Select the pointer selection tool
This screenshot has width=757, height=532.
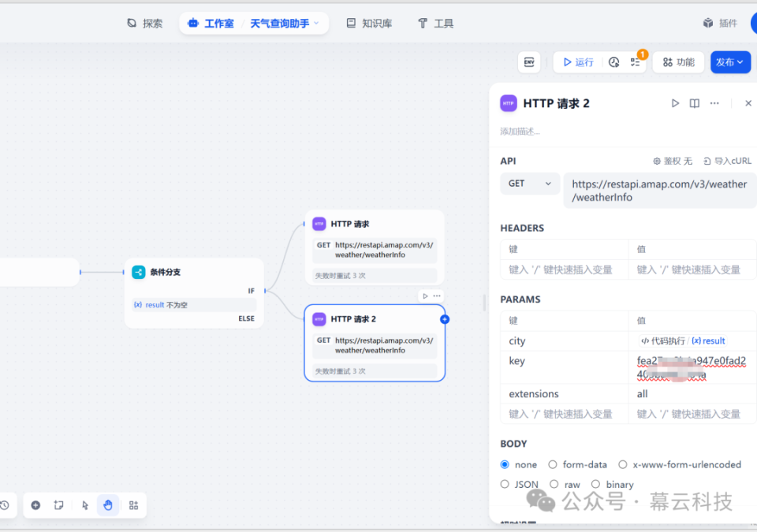click(84, 505)
